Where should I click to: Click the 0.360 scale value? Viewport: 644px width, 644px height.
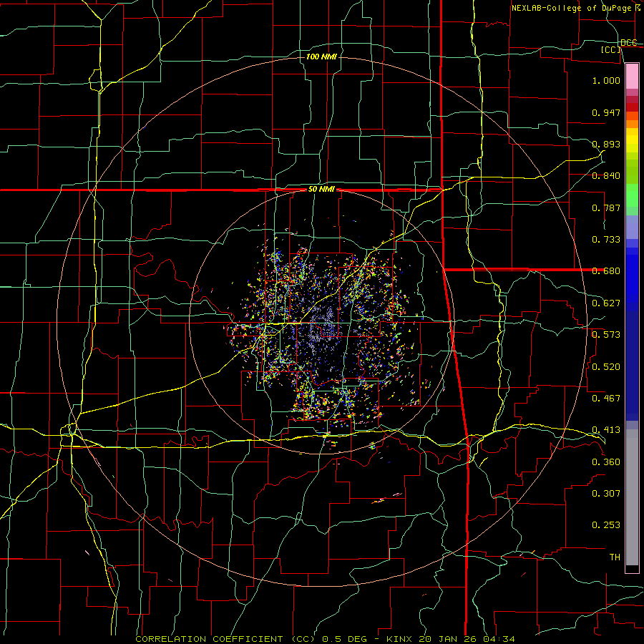[x=606, y=462]
